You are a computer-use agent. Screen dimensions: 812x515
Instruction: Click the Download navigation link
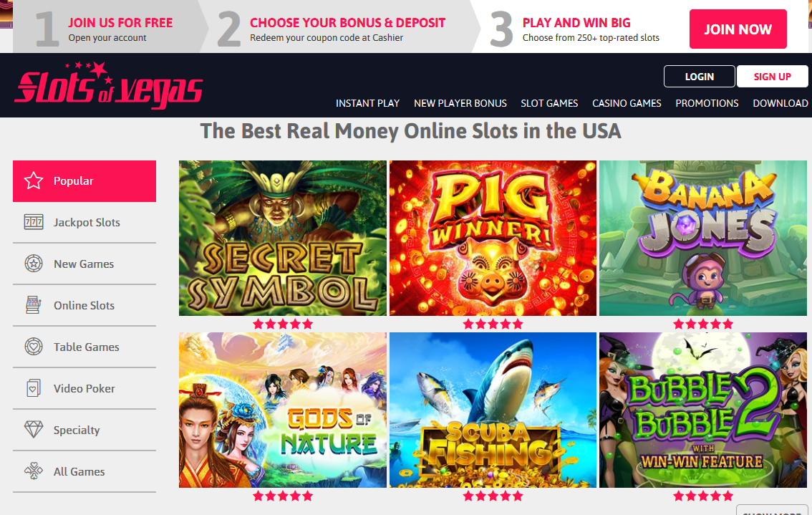780,103
